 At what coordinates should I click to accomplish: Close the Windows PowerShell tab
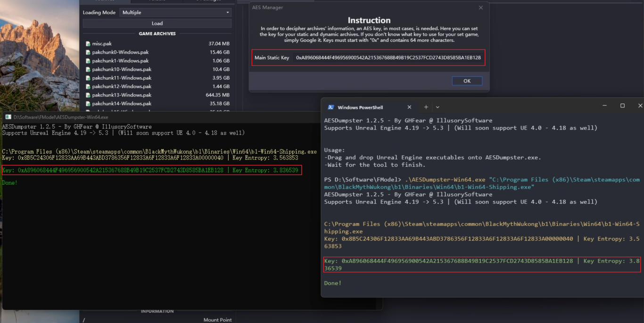click(409, 107)
